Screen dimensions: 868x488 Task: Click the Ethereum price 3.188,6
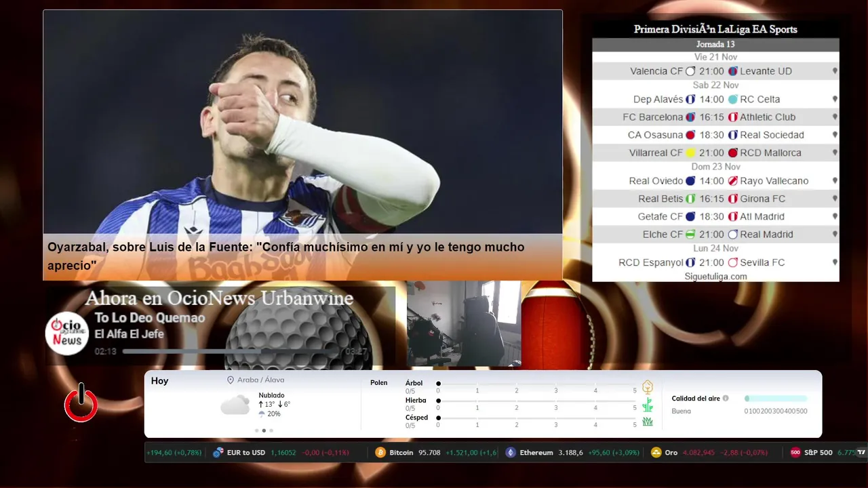[x=570, y=453]
